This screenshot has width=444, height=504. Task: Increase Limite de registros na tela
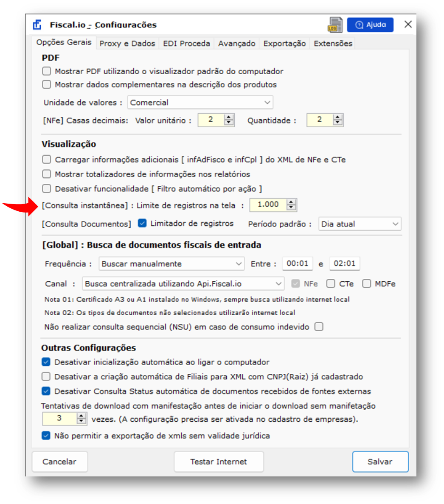(291, 202)
